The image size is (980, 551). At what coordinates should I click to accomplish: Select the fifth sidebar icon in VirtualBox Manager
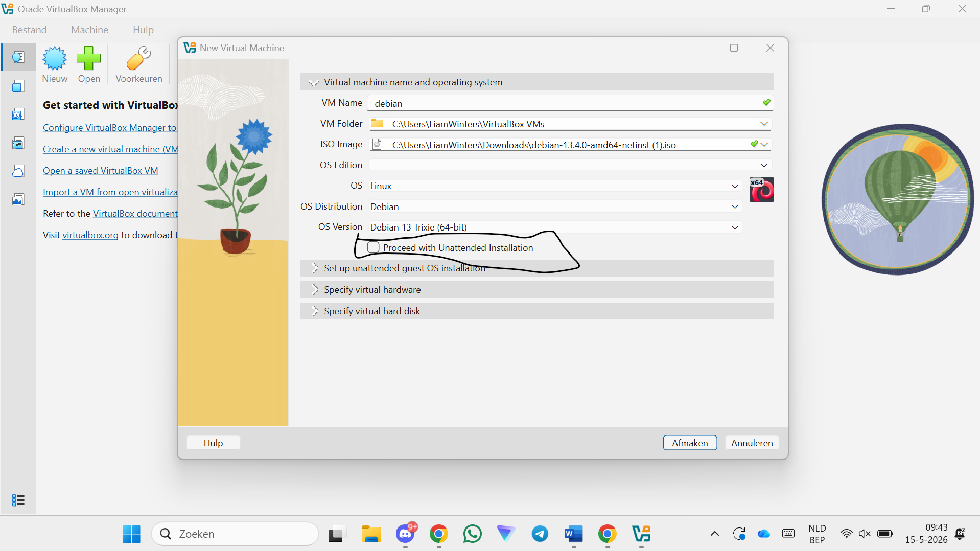18,171
